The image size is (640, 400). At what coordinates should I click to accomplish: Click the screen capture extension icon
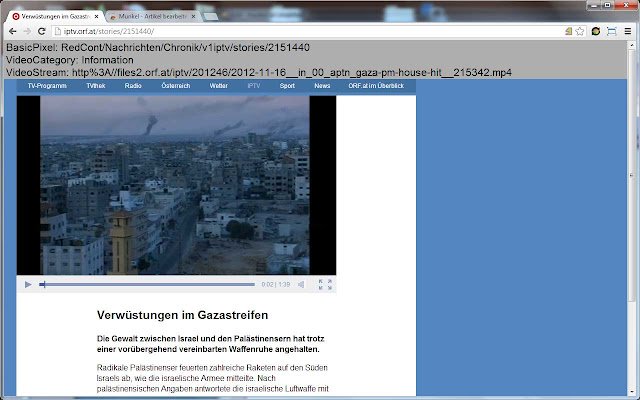(611, 31)
